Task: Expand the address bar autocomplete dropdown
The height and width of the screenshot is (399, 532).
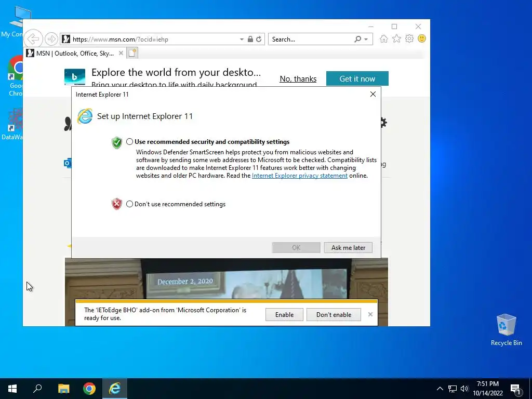Action: (242, 39)
